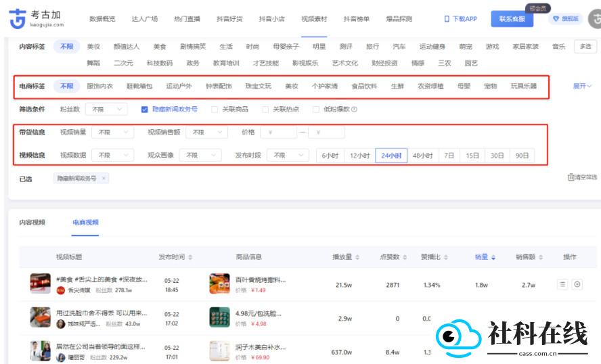Image resolution: width=601 pixels, height=364 pixels.
Task: Open the 达人广场 nav item
Action: tap(145, 19)
